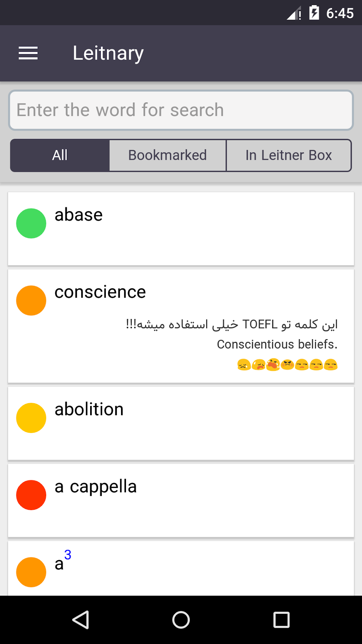The width and height of the screenshot is (362, 644).
Task: Tap the Leitnary app title
Action: [x=108, y=53]
